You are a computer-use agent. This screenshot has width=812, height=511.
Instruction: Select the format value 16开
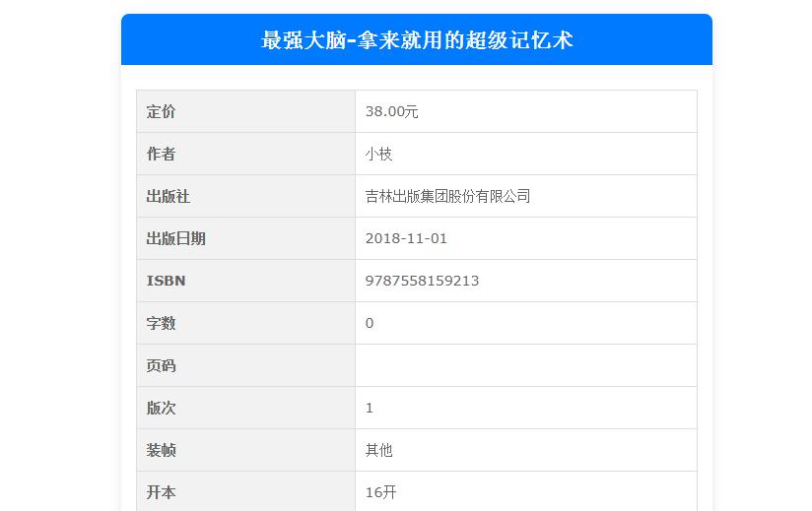click(380, 492)
